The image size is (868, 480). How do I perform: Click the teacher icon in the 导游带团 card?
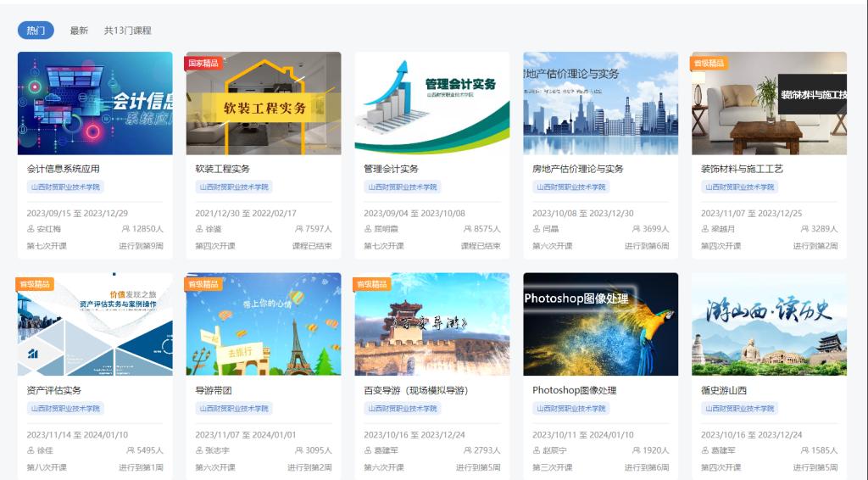pos(199,450)
